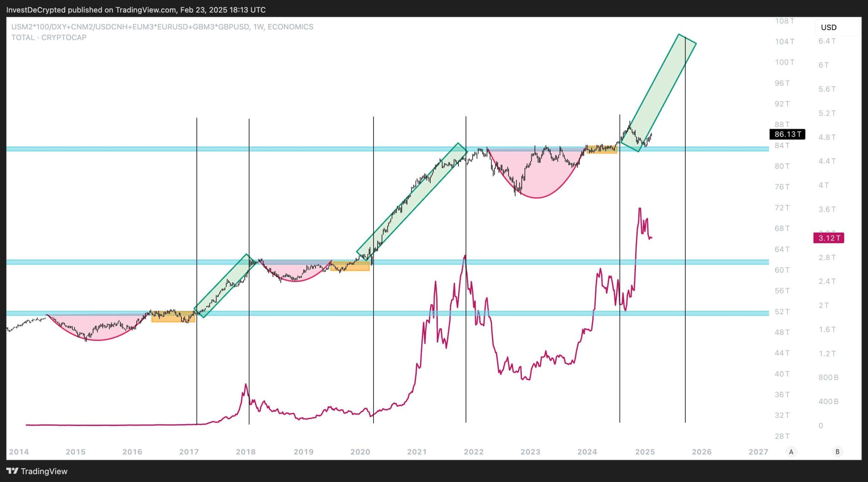Toggle the B scale button
The width and height of the screenshot is (868, 482).
pyautogui.click(x=837, y=452)
